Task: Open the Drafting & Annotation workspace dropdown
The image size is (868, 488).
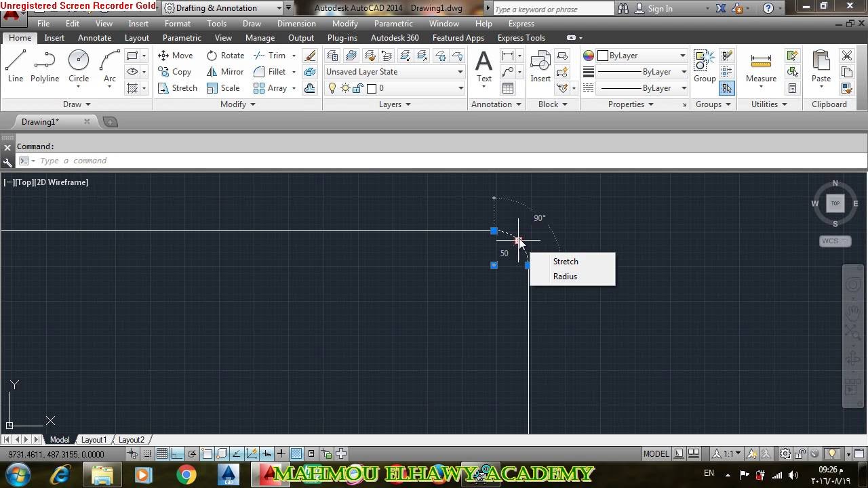Action: 223,8
